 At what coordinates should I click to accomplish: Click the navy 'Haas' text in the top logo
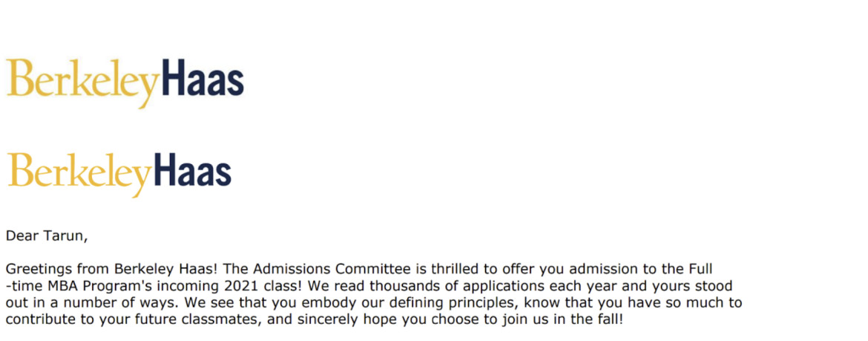tap(203, 77)
